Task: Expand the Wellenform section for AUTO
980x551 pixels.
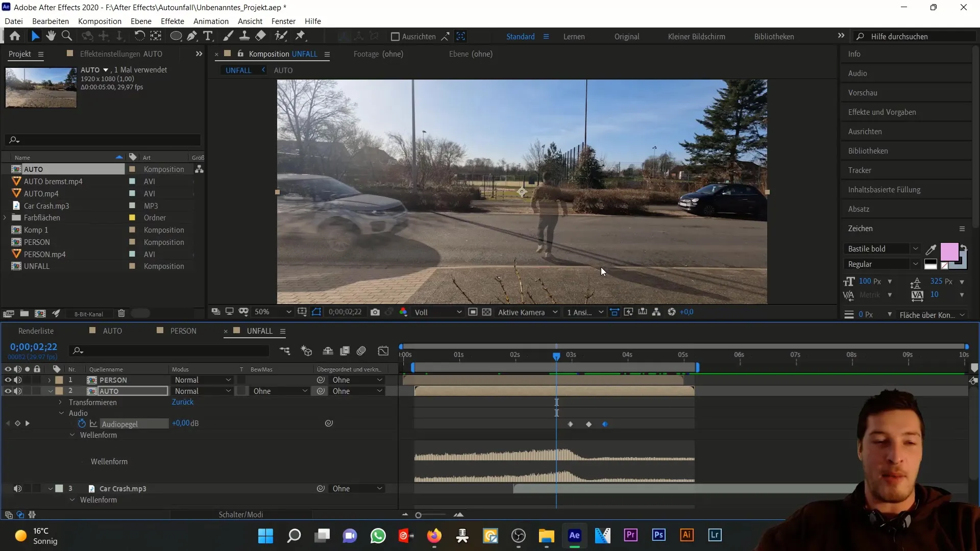Action: 72,435
